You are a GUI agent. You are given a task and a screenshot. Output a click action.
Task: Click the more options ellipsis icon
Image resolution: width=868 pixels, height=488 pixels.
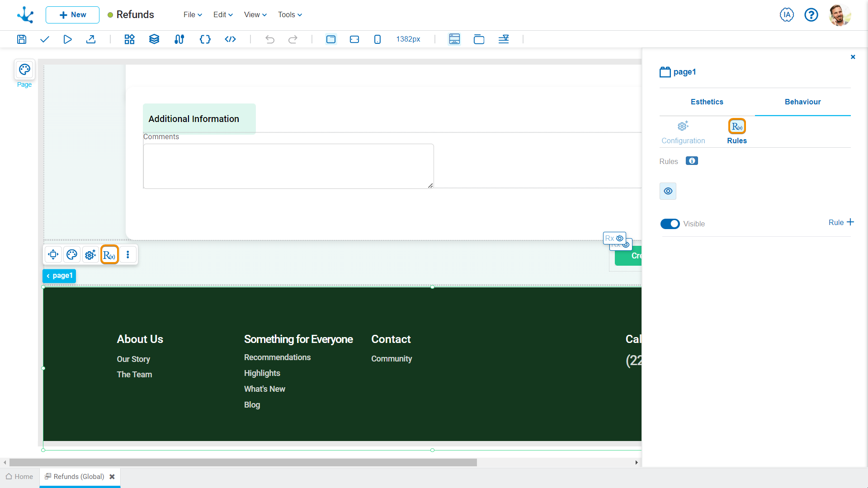(127, 255)
